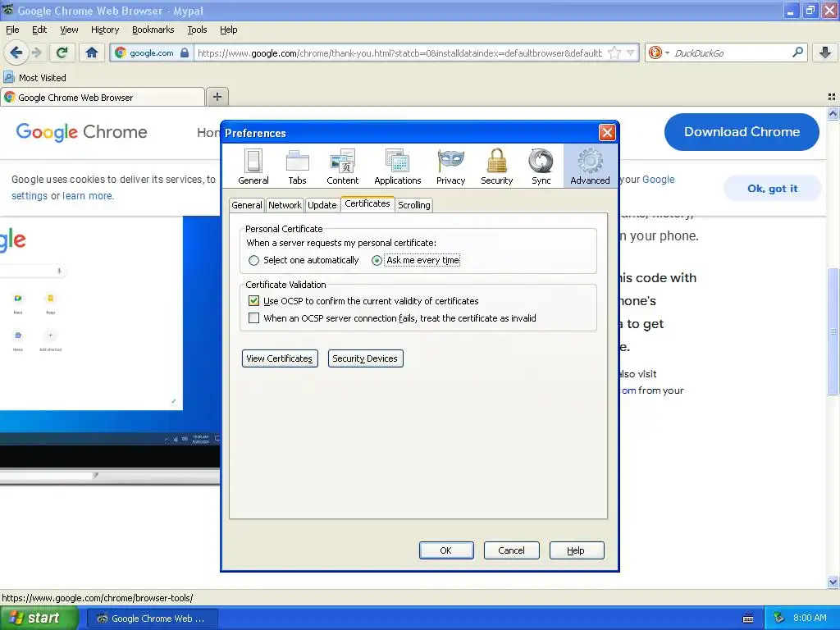
Task: Click the search magnifier icon
Action: point(797,52)
